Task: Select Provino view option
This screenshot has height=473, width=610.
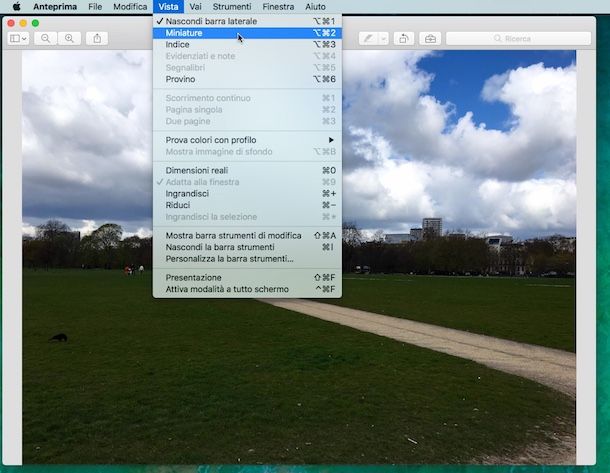Action: coord(247,79)
